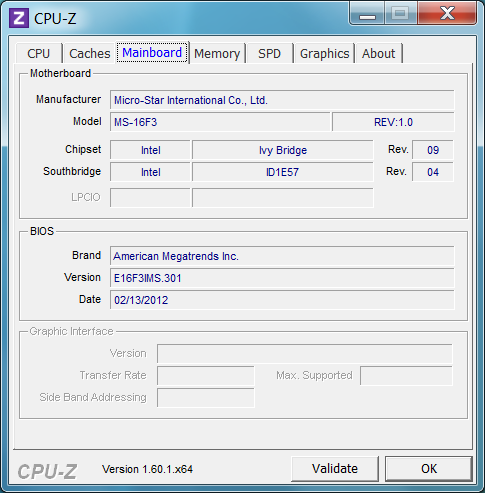
Task: Click the OK button
Action: pyautogui.click(x=429, y=469)
